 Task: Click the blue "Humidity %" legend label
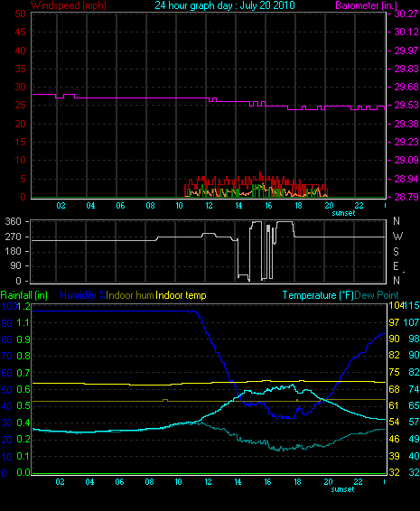tap(83, 295)
